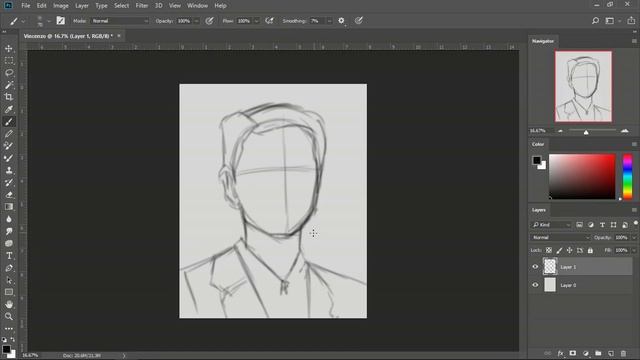
Task: Select the Layer 1 row
Action: 580,267
